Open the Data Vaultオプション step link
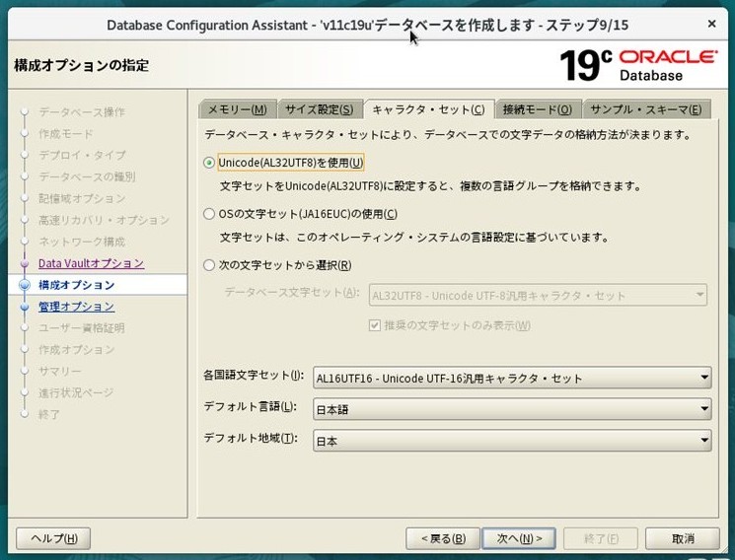735x560 pixels. point(91,263)
